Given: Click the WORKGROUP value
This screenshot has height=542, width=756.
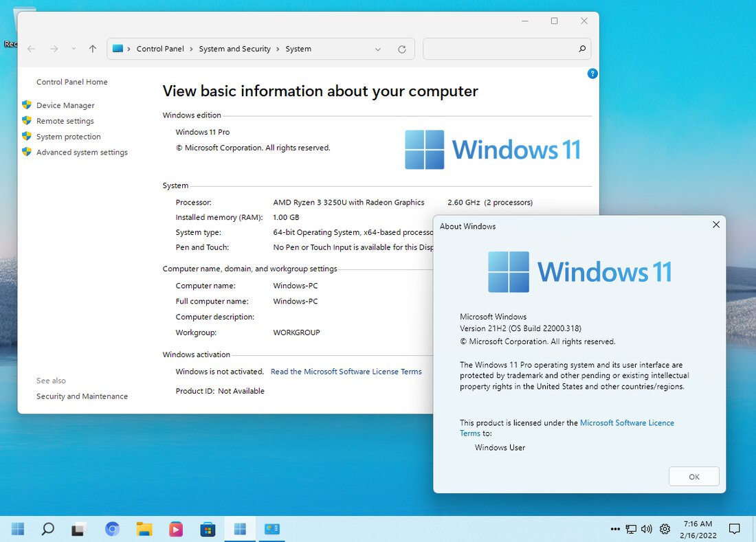Looking at the screenshot, I should coord(296,332).
